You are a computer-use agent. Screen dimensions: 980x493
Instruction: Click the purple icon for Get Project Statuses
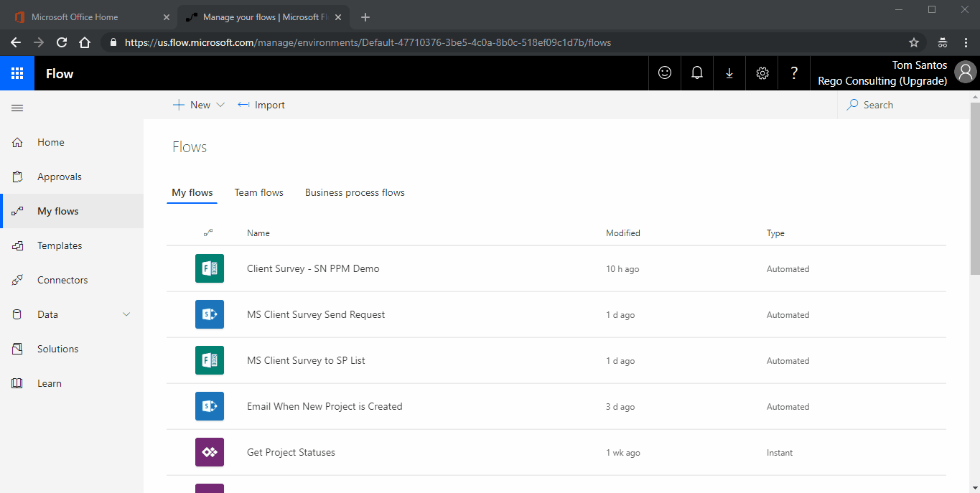(x=210, y=452)
